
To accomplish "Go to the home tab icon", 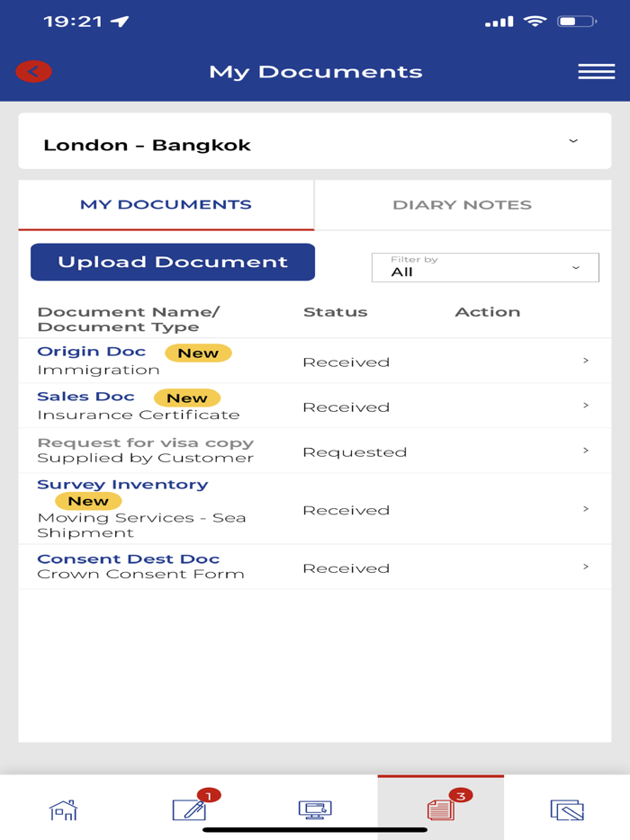I will tap(63, 809).
